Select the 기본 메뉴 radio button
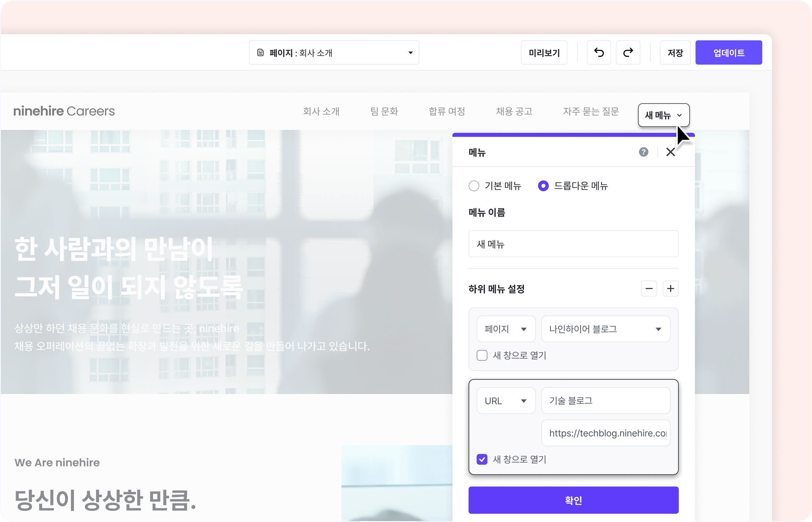The image size is (812, 522). pos(474,186)
